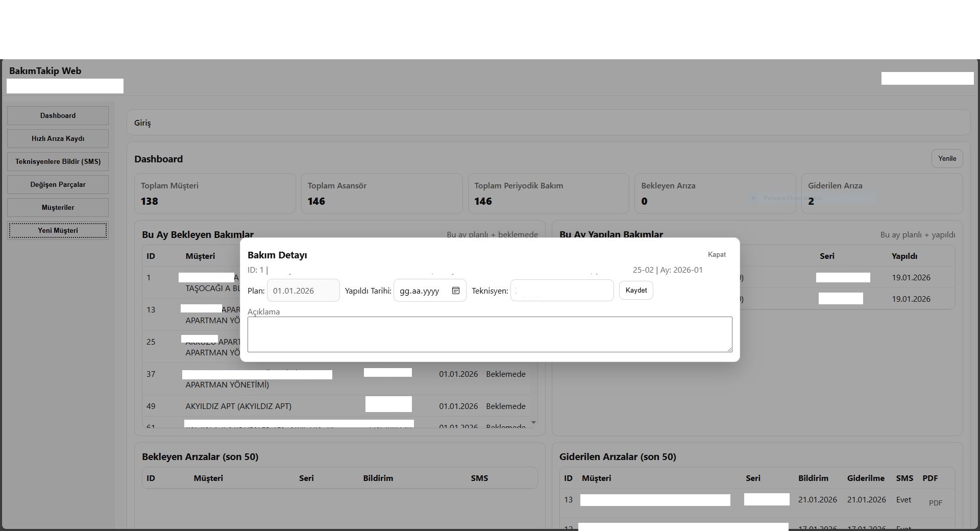
Task: Open the calendar picker in Yapıldı Tarihi
Action: click(x=456, y=291)
